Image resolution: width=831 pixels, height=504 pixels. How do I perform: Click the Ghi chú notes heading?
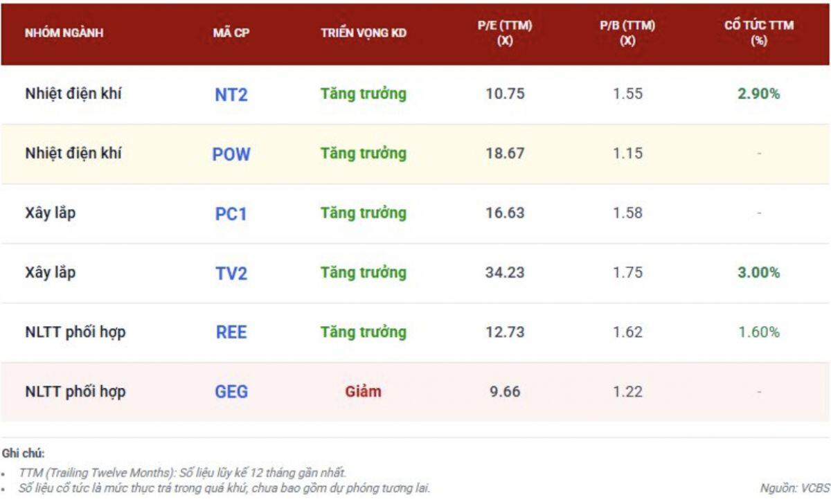point(23,454)
